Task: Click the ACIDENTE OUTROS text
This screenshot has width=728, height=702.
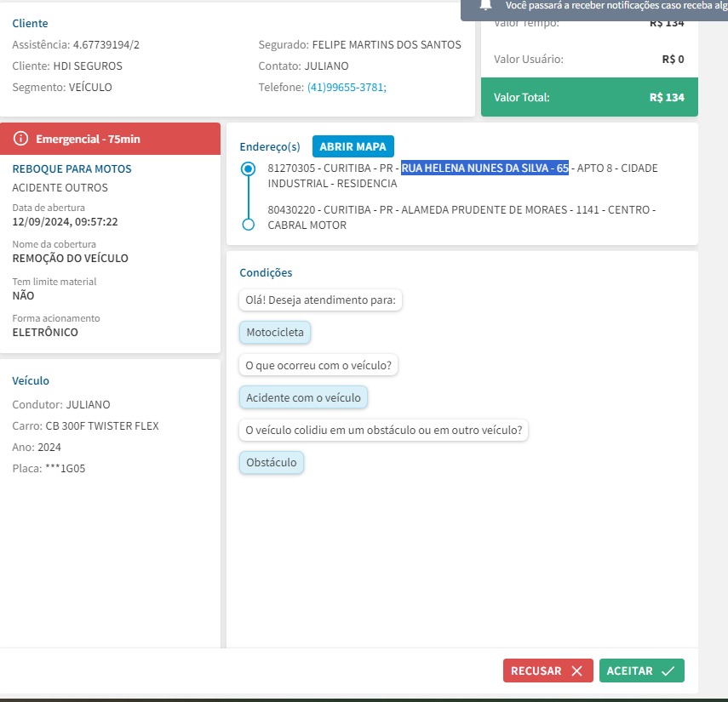Action: pos(60,187)
